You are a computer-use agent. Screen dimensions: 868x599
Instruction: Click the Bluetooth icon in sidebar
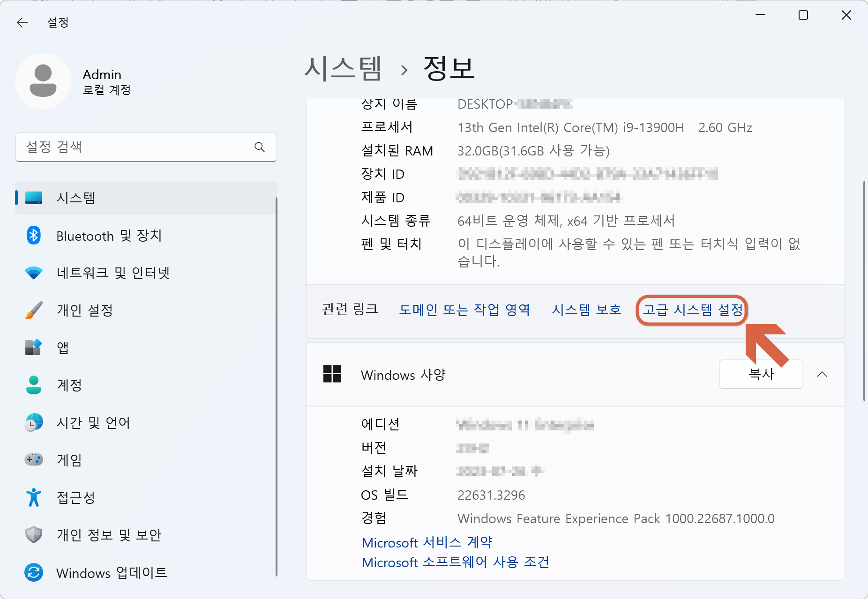click(34, 235)
